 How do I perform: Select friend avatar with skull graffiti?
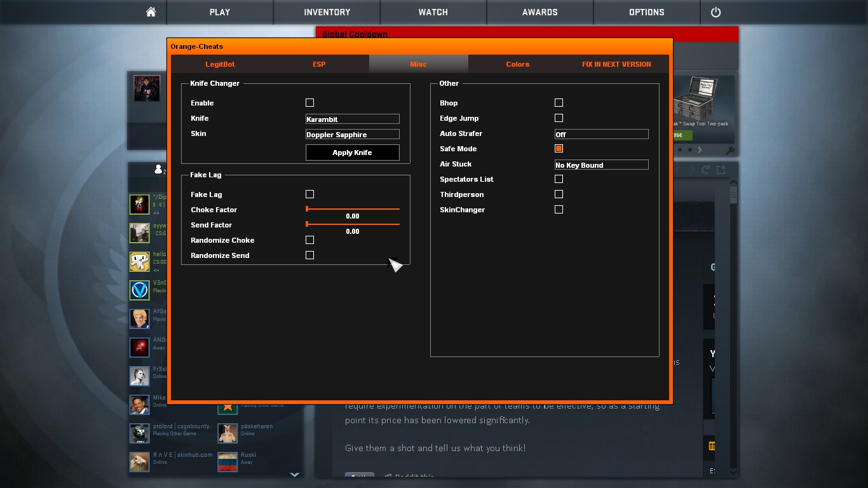pos(140,205)
